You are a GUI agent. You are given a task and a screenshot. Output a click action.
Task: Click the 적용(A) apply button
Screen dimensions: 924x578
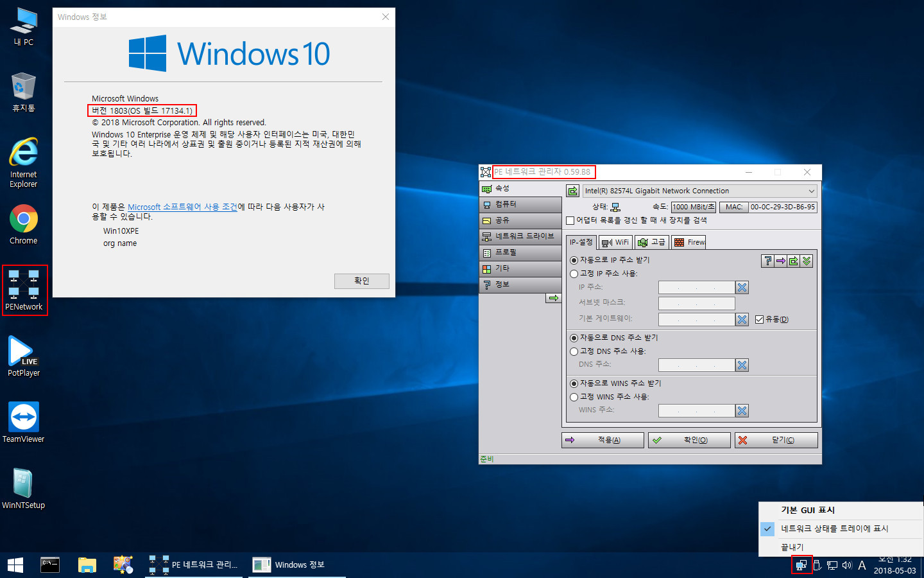point(603,440)
